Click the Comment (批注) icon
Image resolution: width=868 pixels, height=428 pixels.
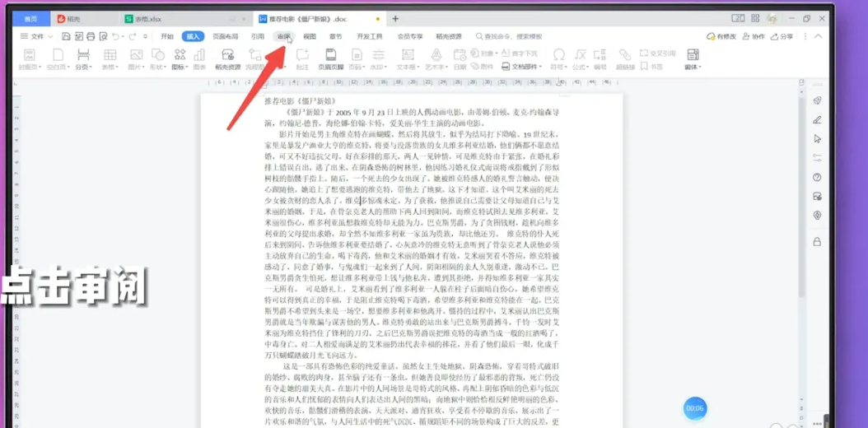302,55
